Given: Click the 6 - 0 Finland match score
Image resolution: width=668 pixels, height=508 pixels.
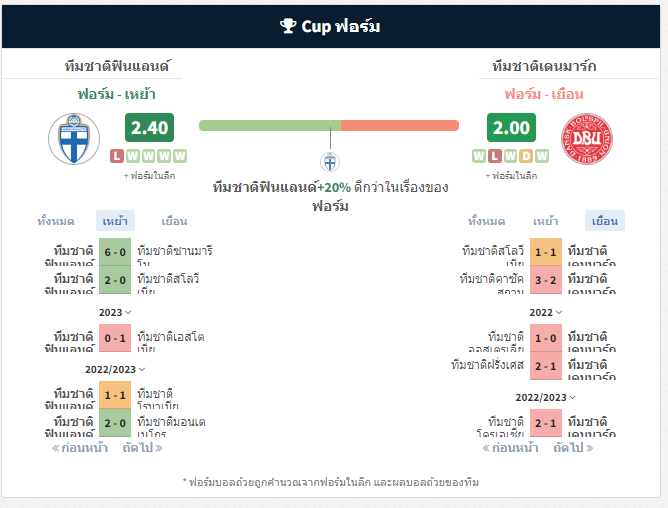Looking at the screenshot, I should 115,252.
